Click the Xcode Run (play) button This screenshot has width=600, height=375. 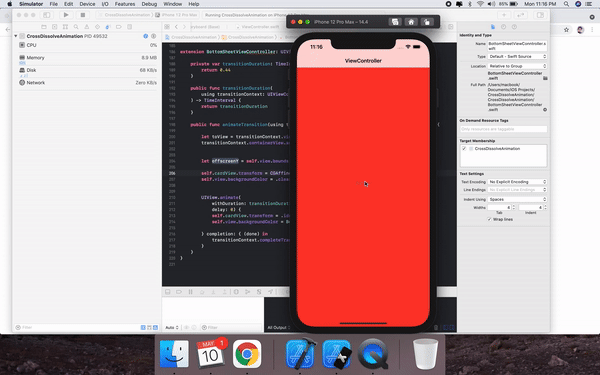66,15
